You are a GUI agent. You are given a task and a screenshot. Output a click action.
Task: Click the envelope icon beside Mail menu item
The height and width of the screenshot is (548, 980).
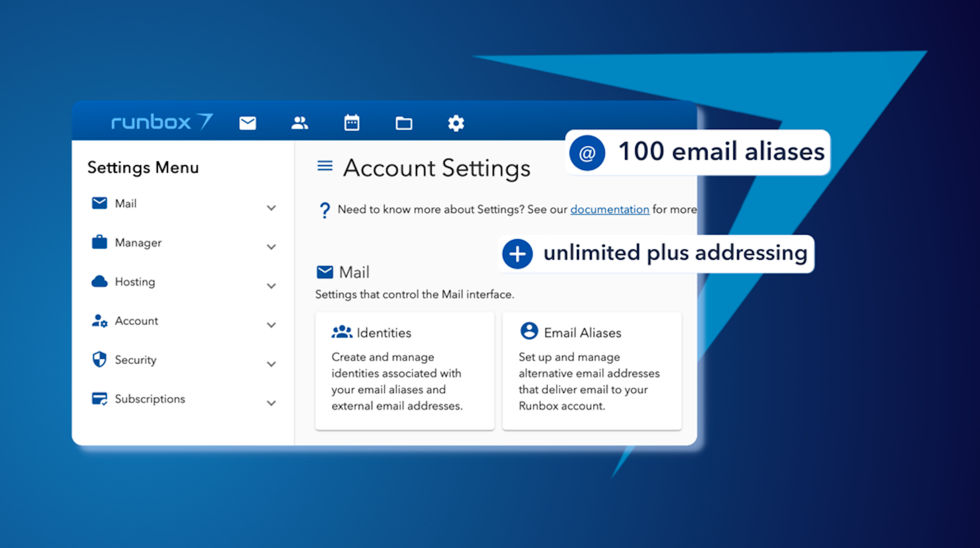point(100,203)
